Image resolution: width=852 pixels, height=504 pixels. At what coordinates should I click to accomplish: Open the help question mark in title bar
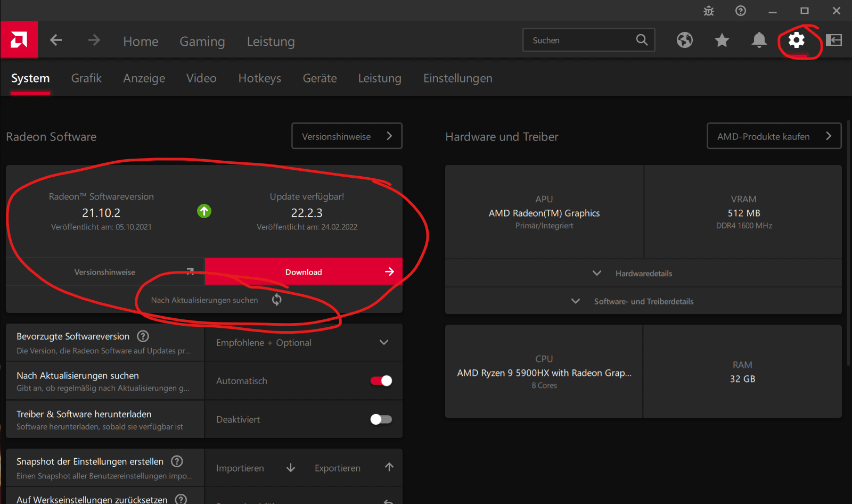click(741, 11)
